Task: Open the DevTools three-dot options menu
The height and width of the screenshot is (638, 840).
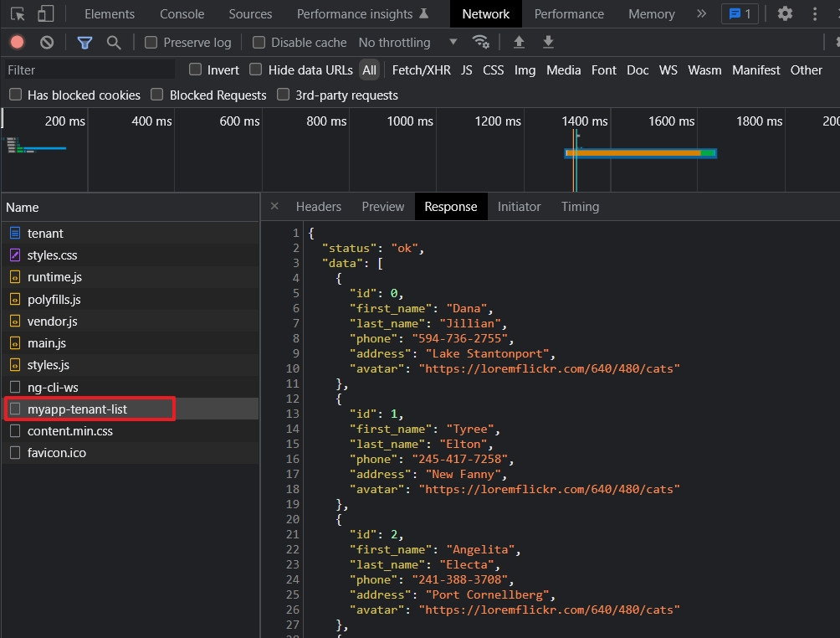Action: (x=815, y=14)
